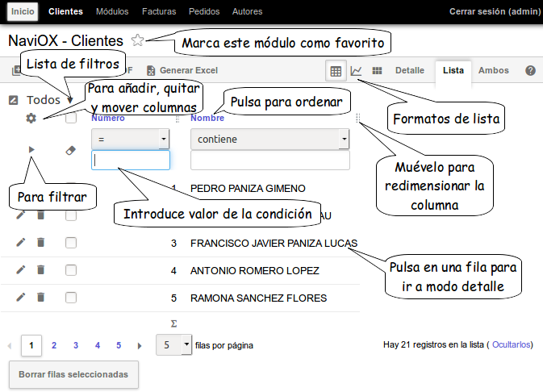
Task: Edit row of RAMONA SANCHEZ FLORES
Action: coord(21,297)
